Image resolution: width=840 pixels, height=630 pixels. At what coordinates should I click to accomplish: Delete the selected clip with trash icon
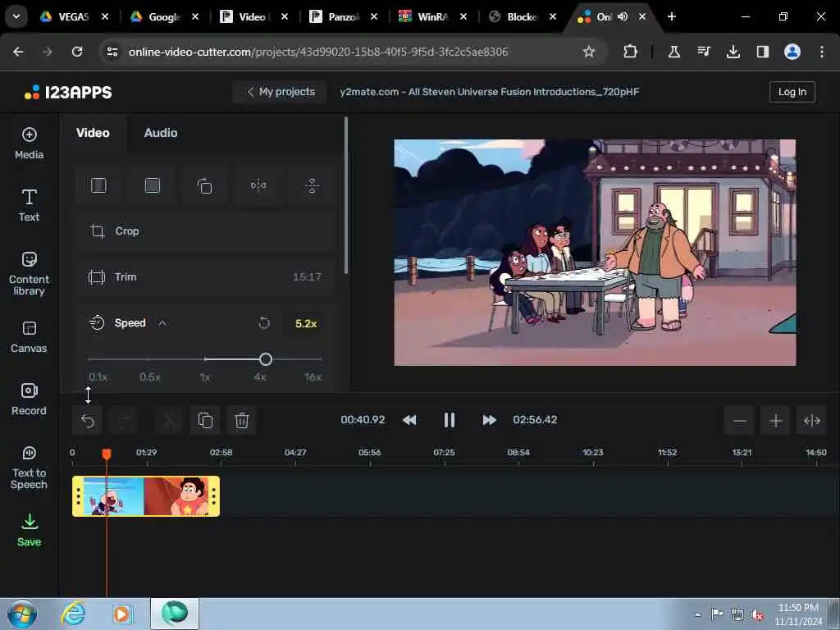pos(242,421)
